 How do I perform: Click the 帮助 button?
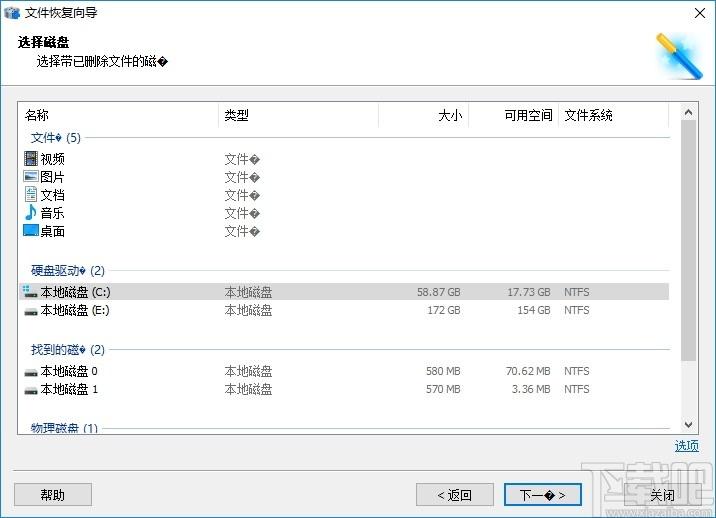pyautogui.click(x=53, y=495)
